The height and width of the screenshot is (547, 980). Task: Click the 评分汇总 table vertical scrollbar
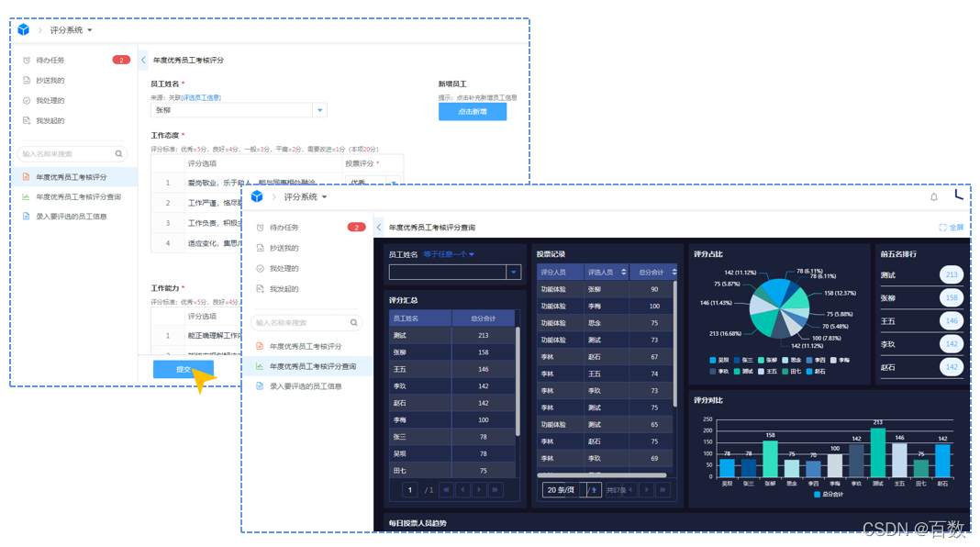pyautogui.click(x=518, y=381)
